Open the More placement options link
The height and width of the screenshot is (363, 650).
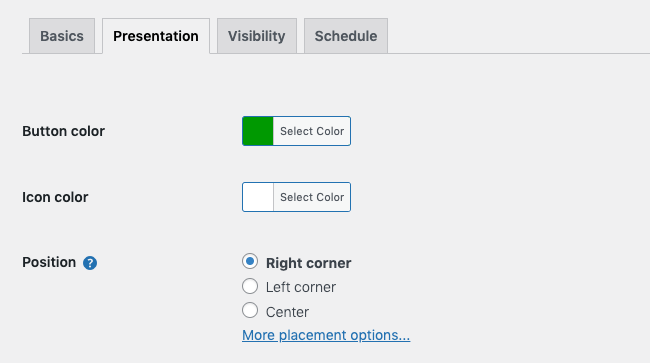coord(326,335)
